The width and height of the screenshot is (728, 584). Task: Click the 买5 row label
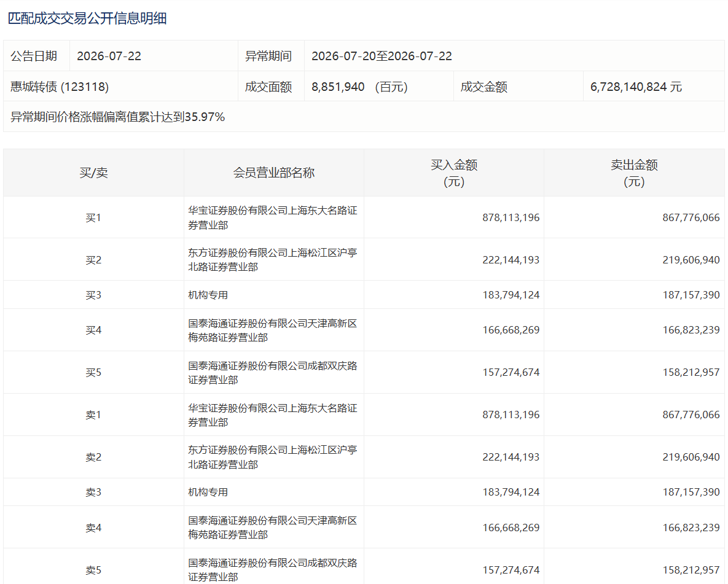(x=93, y=372)
